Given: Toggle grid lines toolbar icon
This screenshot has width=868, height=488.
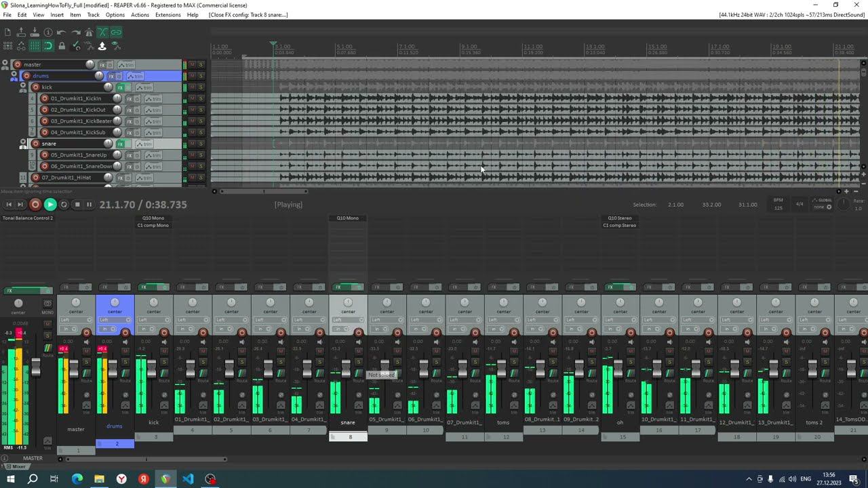Looking at the screenshot, I should 35,46.
